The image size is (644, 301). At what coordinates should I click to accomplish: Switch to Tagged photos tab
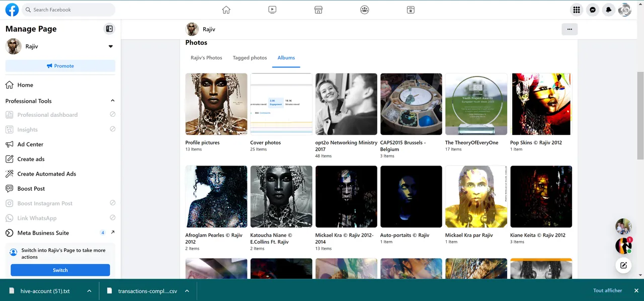[250, 58]
